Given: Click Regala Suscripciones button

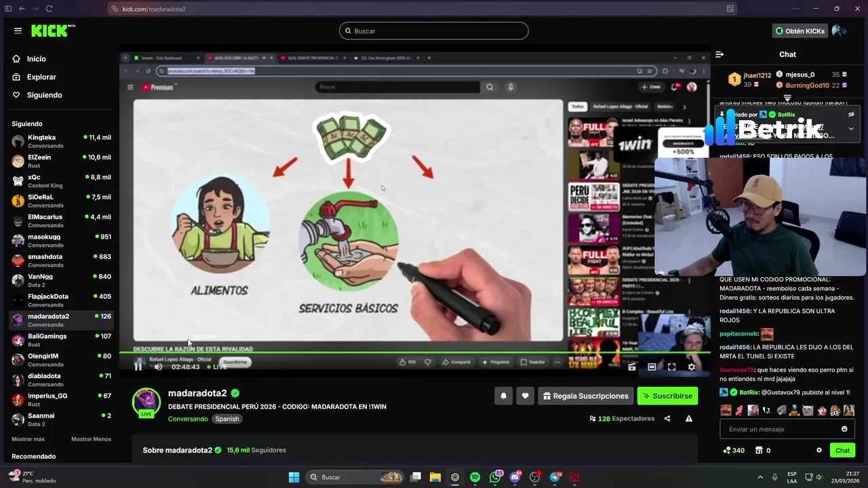Looking at the screenshot, I should pos(585,396).
